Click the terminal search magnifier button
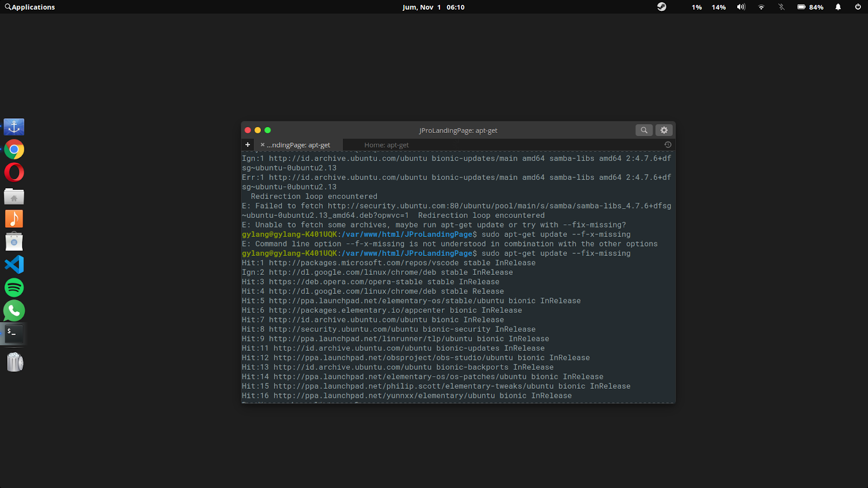This screenshot has width=868, height=488. (x=644, y=130)
